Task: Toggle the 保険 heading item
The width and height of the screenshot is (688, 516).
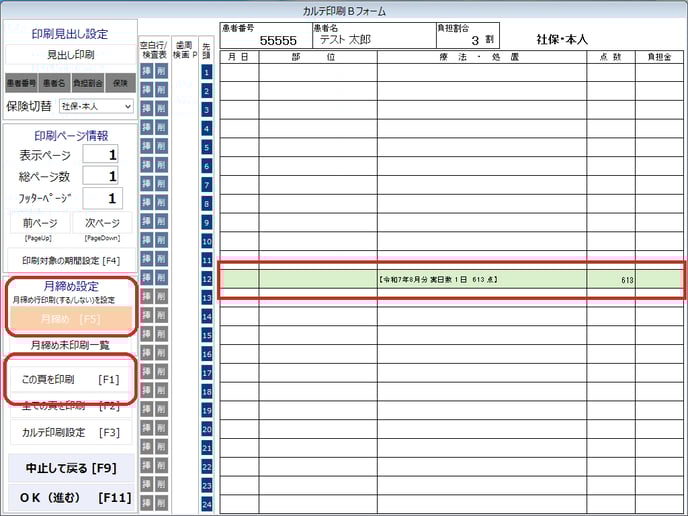Action: (120, 83)
